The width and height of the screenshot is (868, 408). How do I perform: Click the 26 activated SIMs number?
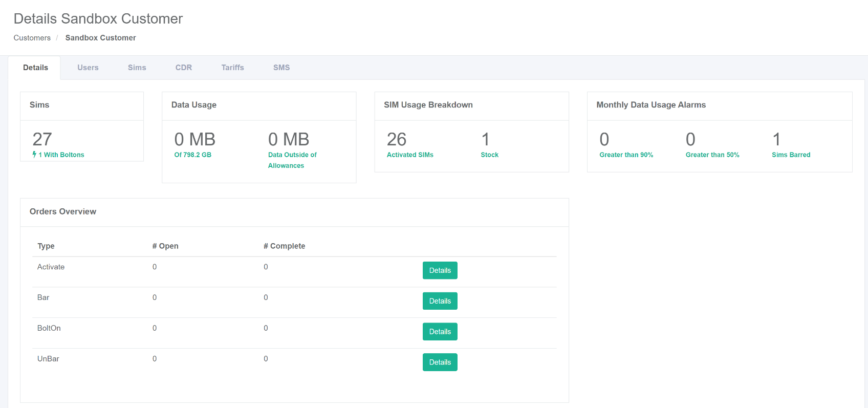(397, 139)
